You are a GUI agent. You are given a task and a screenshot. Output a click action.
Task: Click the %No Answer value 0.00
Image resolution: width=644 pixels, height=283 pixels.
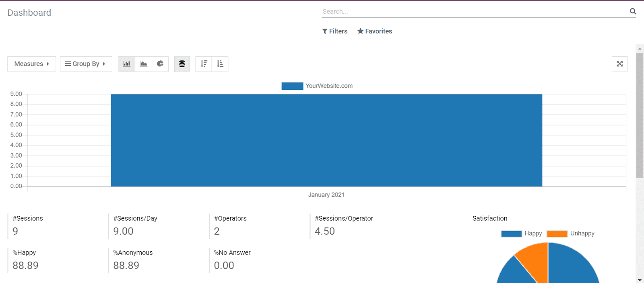pos(224,265)
